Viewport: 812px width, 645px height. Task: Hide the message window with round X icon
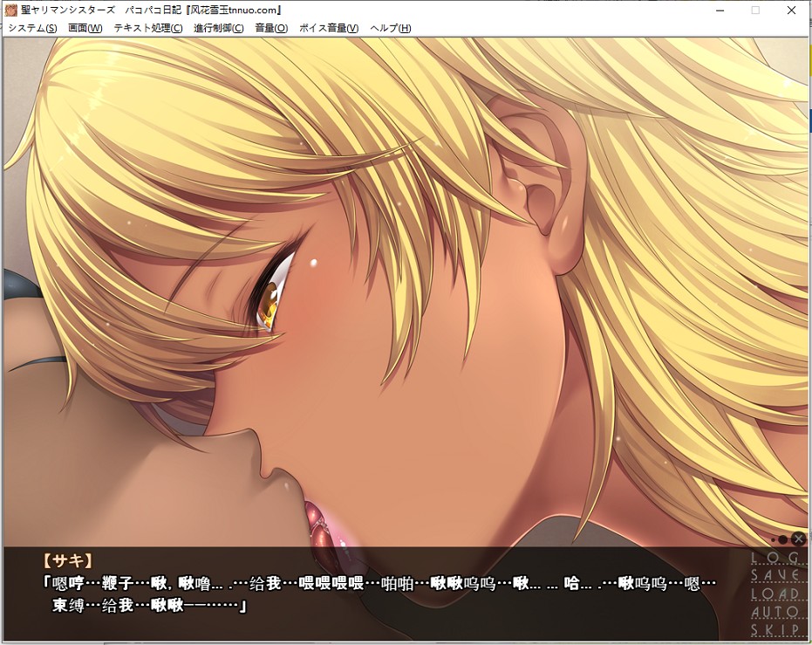click(798, 539)
